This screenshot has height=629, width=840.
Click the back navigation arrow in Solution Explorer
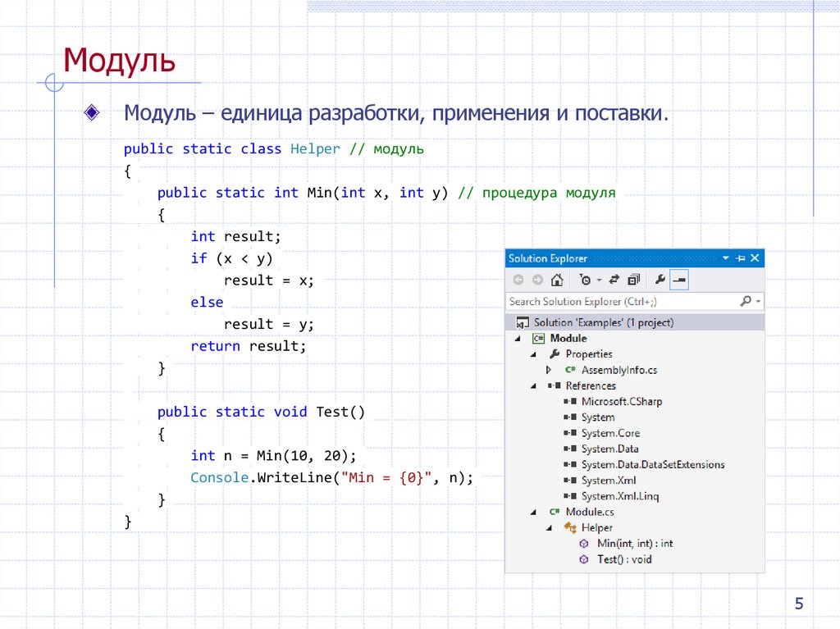pos(518,279)
